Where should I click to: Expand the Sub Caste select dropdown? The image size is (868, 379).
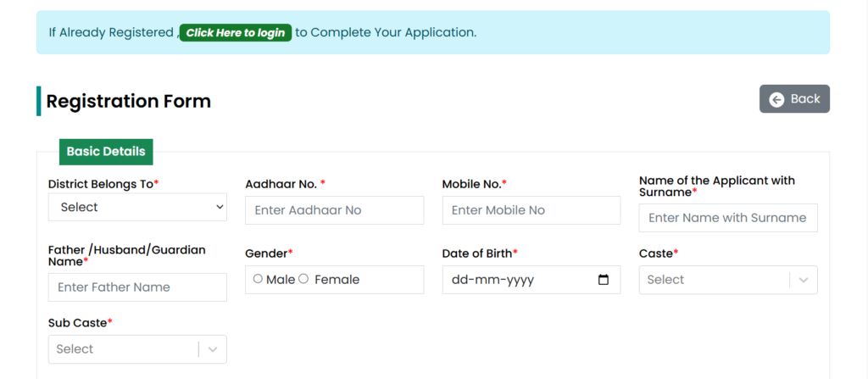pos(137,349)
